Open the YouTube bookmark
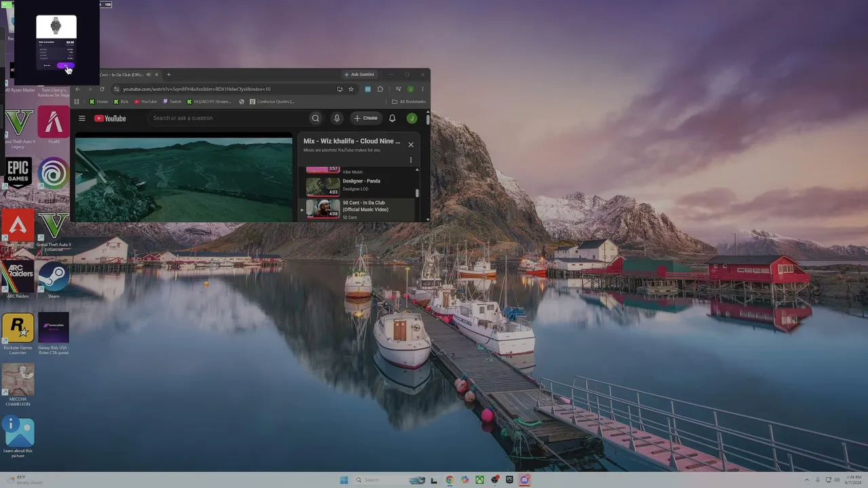This screenshot has height=488, width=868. (146, 102)
